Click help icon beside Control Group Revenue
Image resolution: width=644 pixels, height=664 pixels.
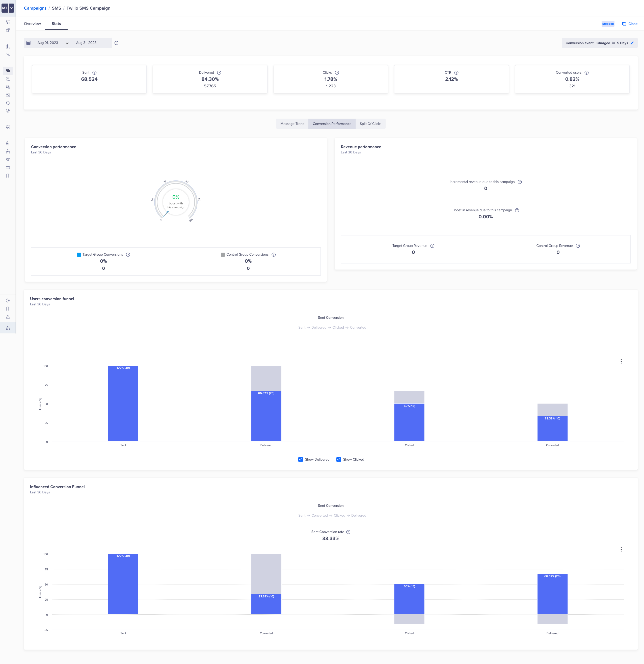click(x=578, y=246)
